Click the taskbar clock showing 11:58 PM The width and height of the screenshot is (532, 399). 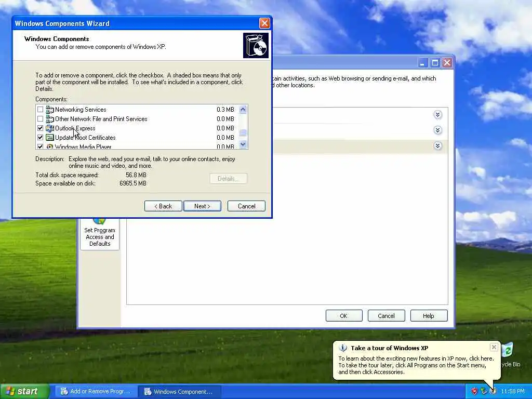[x=513, y=392]
